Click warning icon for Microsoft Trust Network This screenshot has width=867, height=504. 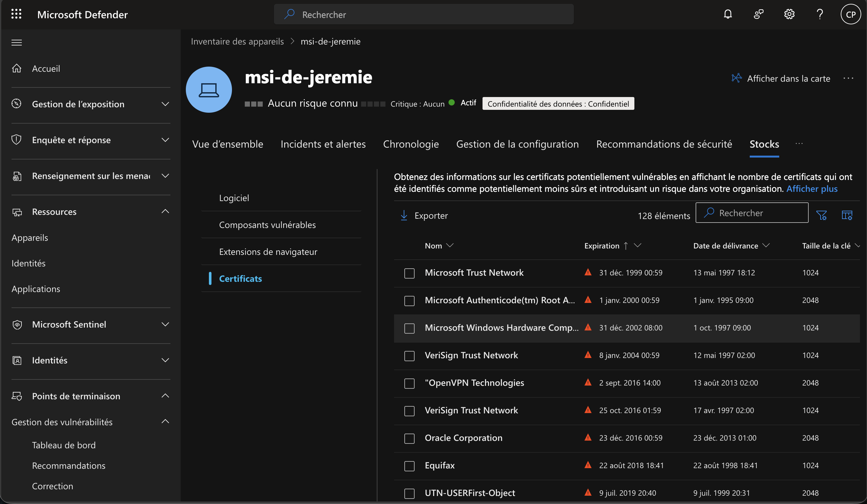588,272
